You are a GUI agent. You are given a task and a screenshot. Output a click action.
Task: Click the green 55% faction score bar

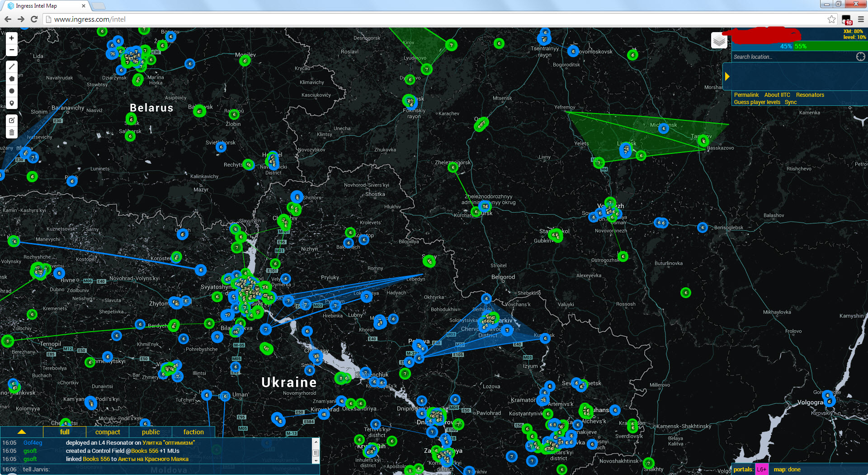coord(829,46)
